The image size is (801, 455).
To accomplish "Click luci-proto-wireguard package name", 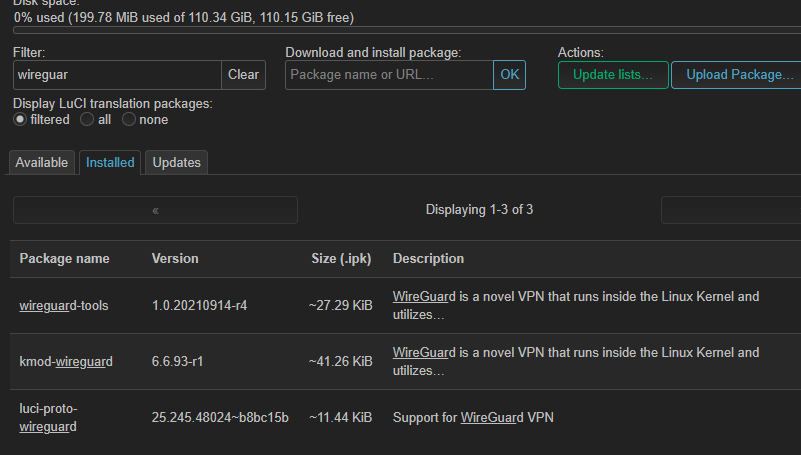I will pos(48,418).
